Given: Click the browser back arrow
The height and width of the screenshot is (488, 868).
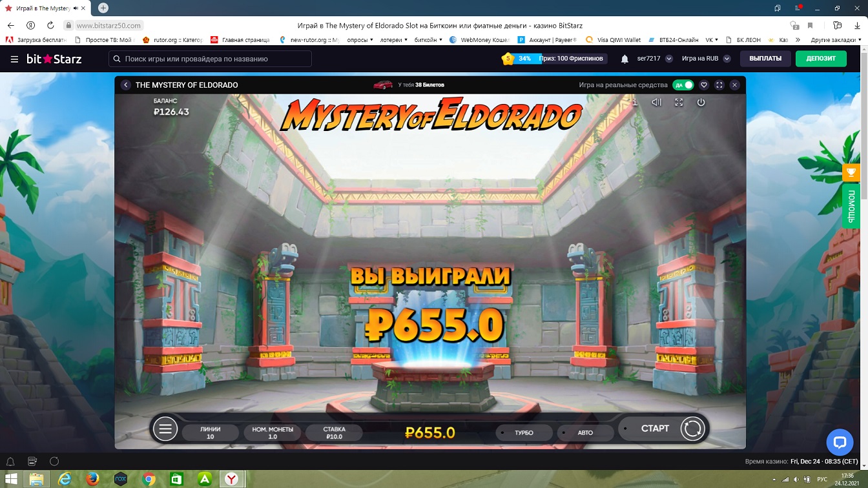Looking at the screenshot, I should coord(10,25).
